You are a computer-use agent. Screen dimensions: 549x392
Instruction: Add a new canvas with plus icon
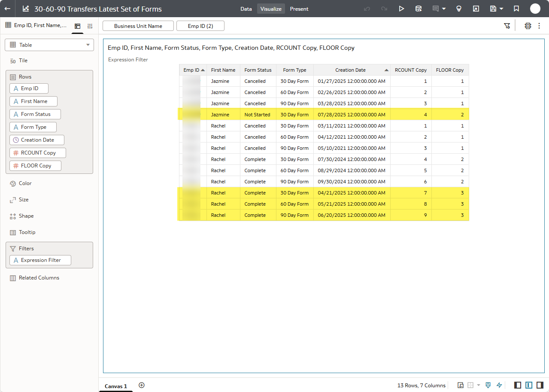(x=142, y=385)
